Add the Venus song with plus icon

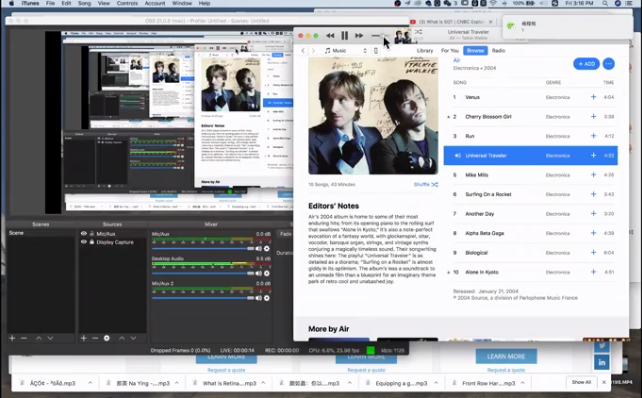click(x=593, y=97)
